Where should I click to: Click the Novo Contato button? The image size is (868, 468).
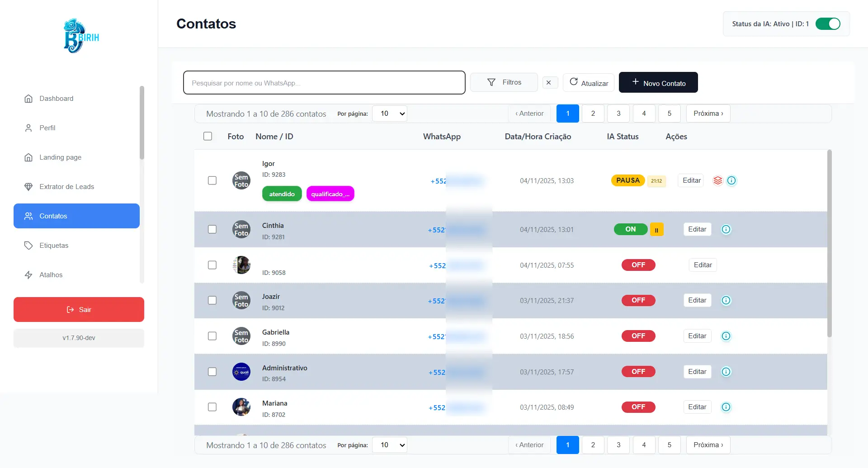(x=658, y=83)
